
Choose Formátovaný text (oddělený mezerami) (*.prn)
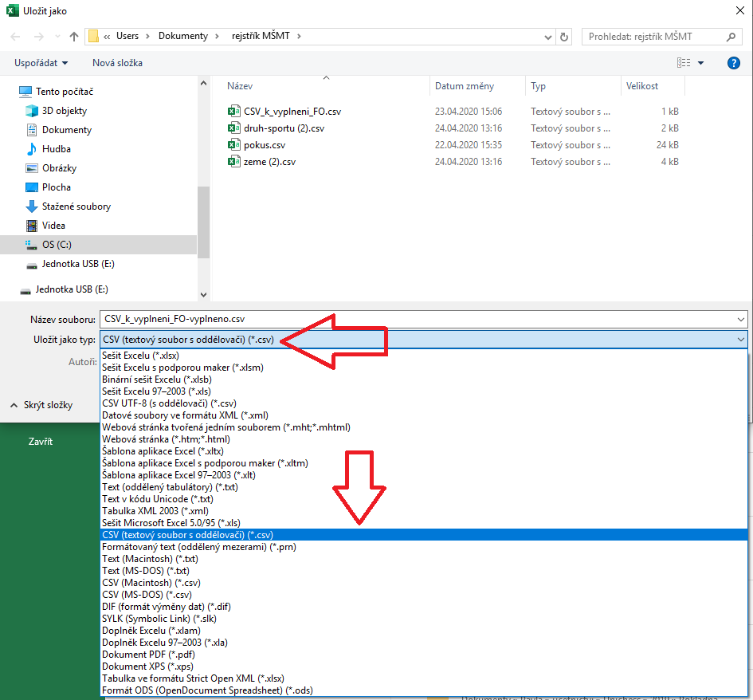tap(424, 547)
